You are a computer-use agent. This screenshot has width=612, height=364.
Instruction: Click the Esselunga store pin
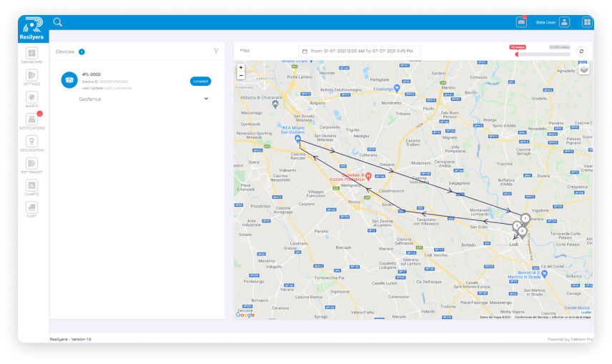397,88
